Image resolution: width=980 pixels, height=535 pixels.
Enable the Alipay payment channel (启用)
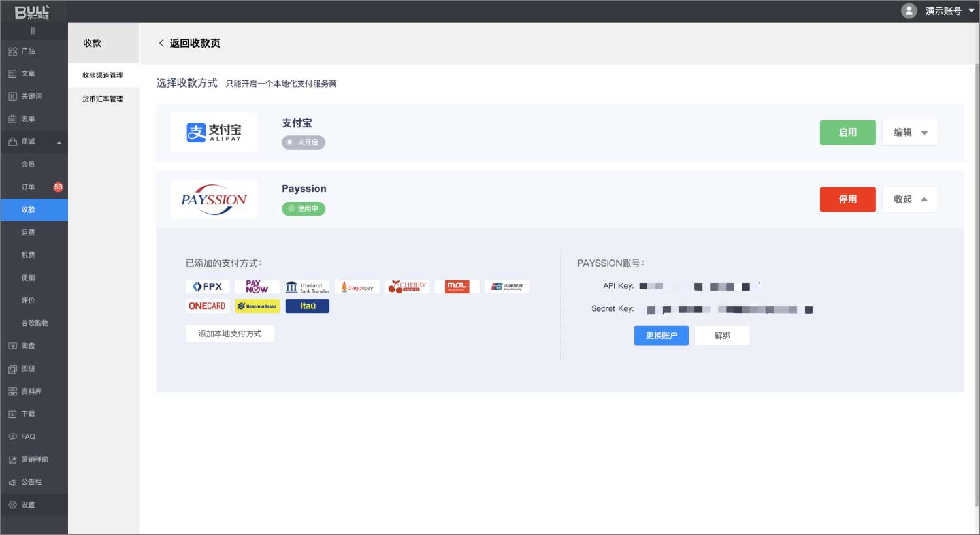(847, 133)
